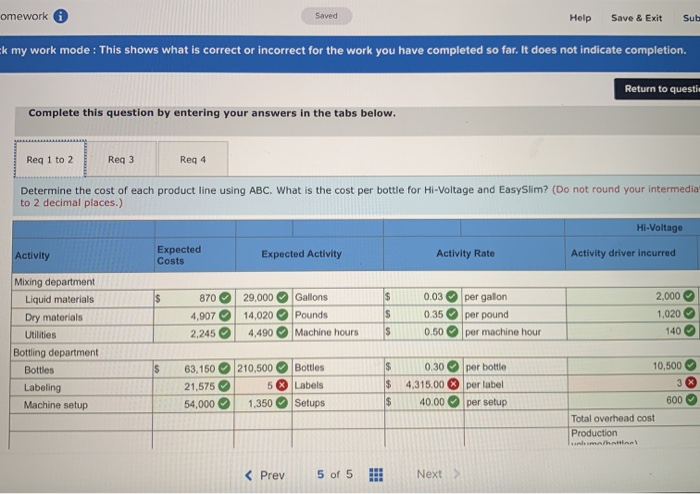Viewport: 700px width, 494px height.
Task: Click the Bottling department row heading
Action: 56,353
